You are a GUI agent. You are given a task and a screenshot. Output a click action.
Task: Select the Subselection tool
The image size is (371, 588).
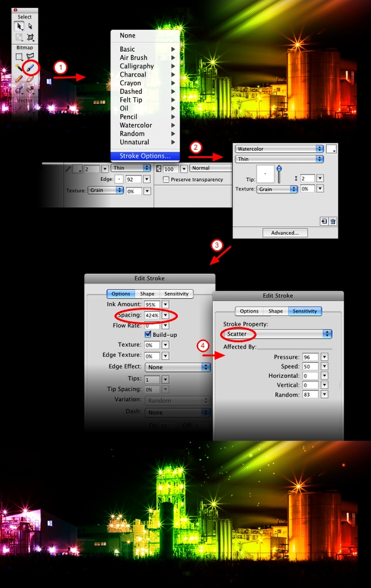(30, 26)
